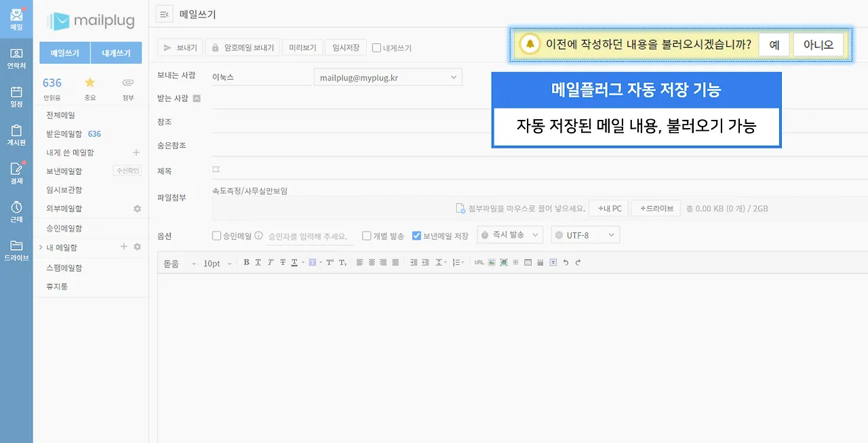The image size is (868, 443).
Task: Click the 보내기 send button
Action: coord(180,47)
